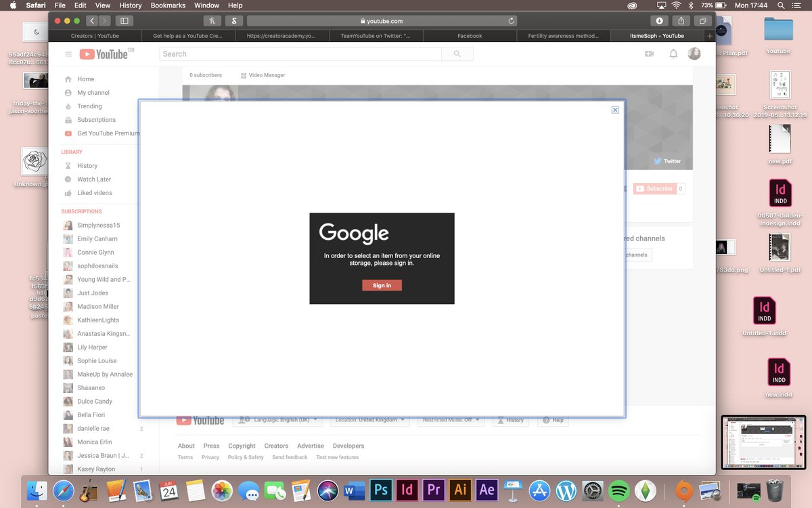Viewport: 812px width, 508px height.
Task: Click the Twitter link on banner
Action: tap(667, 161)
